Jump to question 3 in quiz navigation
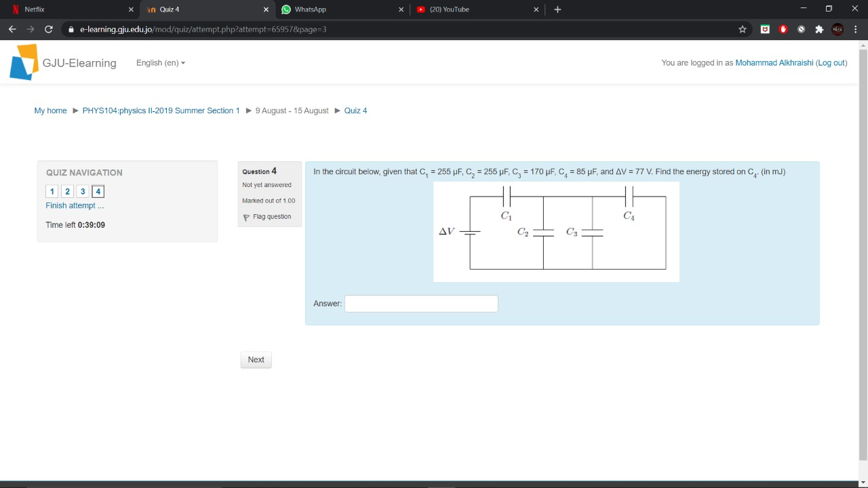Screen dimensions: 868x488 pos(83,192)
